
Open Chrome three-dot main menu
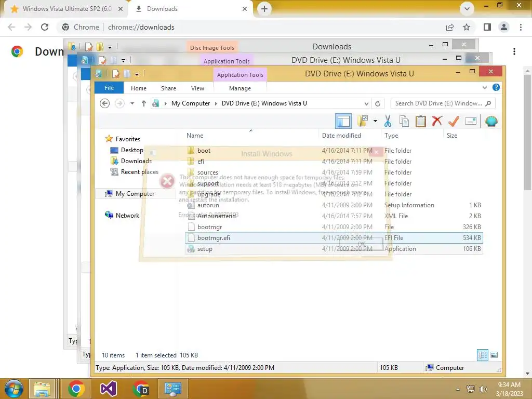point(521,27)
